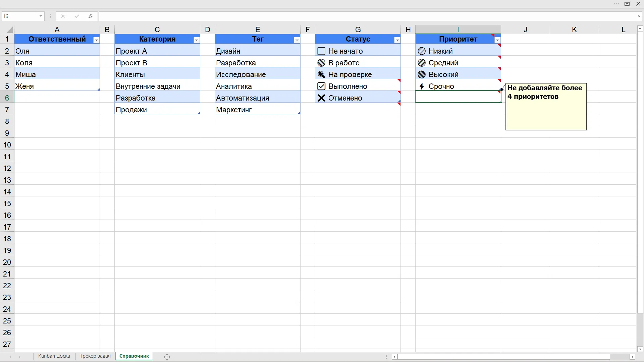Expand the formula bar chevron
The width and height of the screenshot is (644, 362).
tap(639, 16)
